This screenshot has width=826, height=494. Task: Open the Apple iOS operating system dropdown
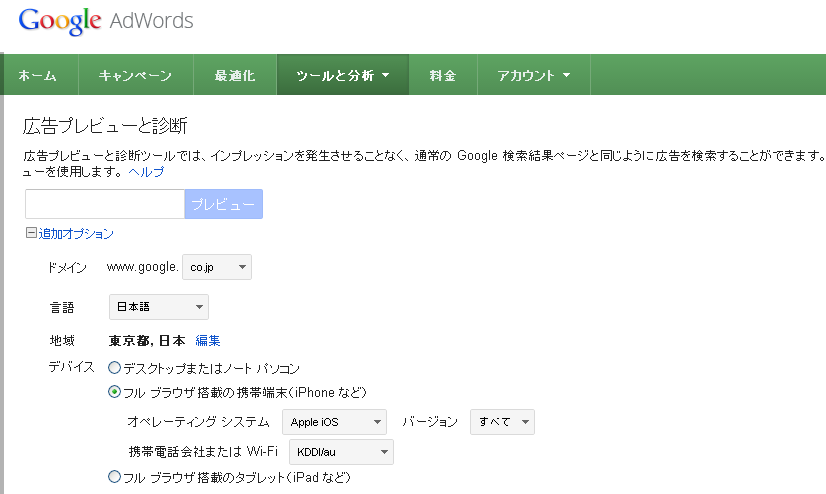[x=335, y=422]
